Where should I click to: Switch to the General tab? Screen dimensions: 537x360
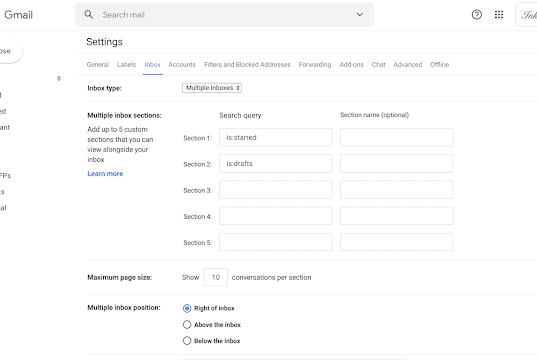click(98, 65)
